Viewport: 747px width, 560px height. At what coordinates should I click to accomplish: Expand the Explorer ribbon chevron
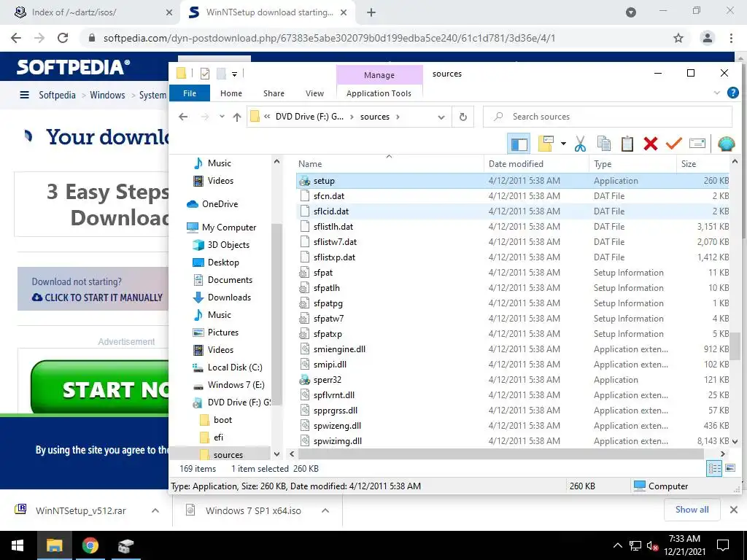716,93
